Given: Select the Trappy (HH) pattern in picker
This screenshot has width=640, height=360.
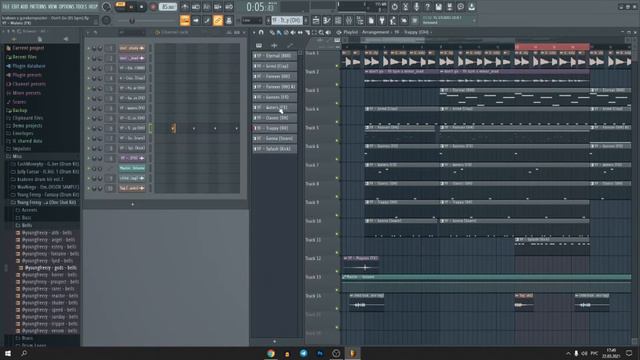Looking at the screenshot, I should point(275,128).
